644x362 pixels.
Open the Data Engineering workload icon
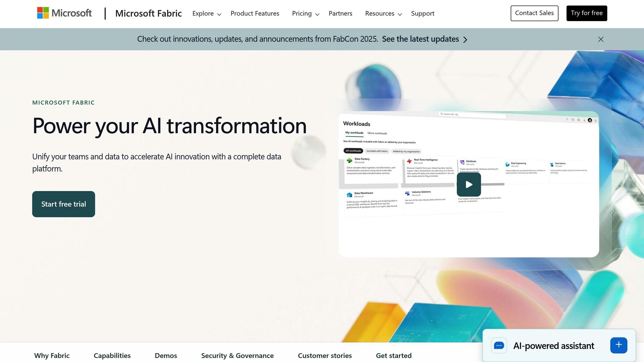pyautogui.click(x=507, y=164)
